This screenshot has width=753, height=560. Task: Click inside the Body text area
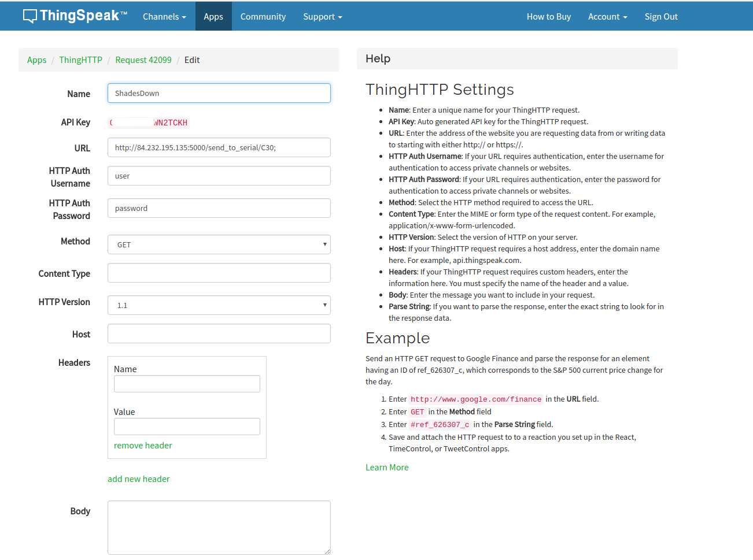click(219, 528)
